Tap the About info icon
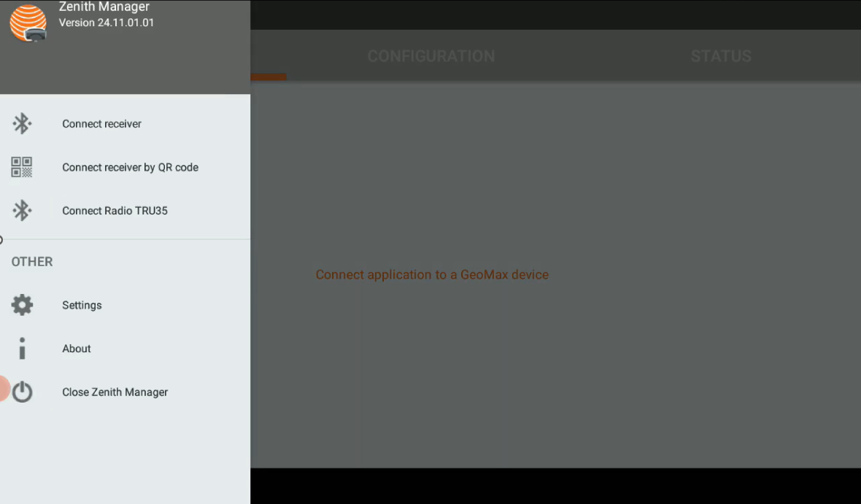 pos(22,349)
